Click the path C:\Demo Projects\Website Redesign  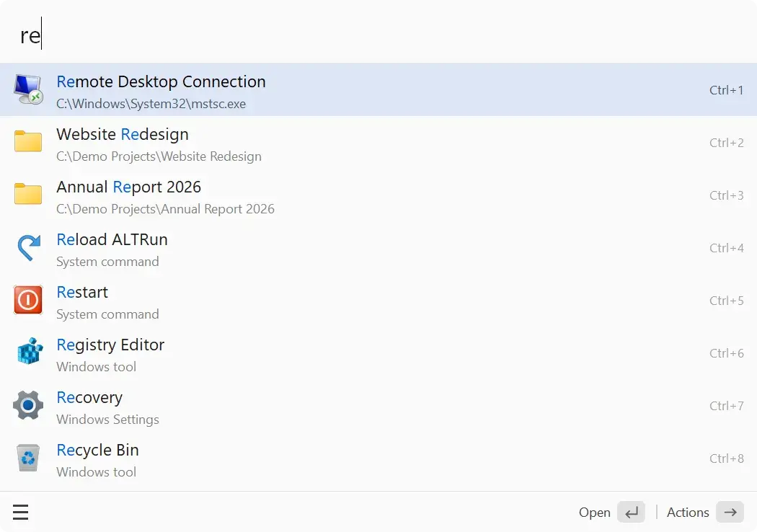[159, 156]
